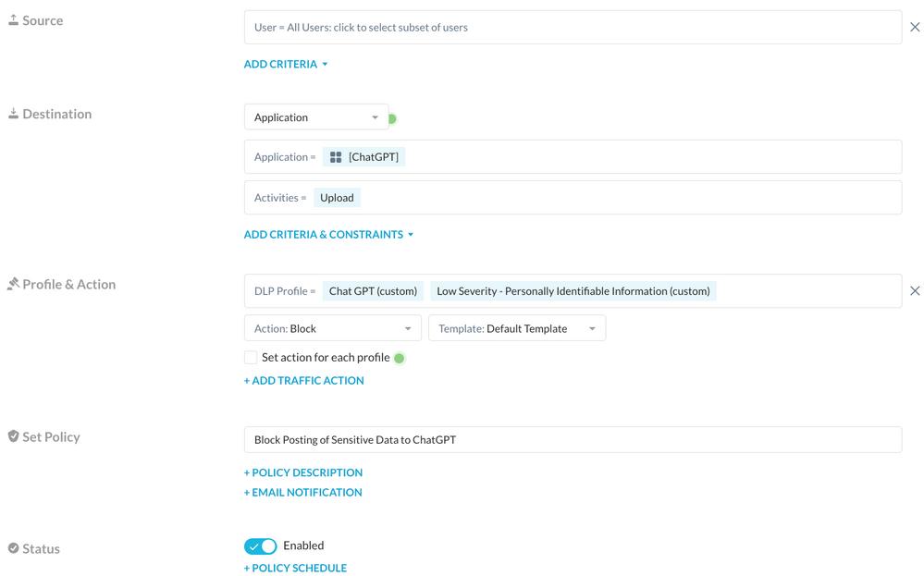Image resolution: width=924 pixels, height=576 pixels.
Task: Check the Set action for each profile box
Action: click(x=251, y=357)
